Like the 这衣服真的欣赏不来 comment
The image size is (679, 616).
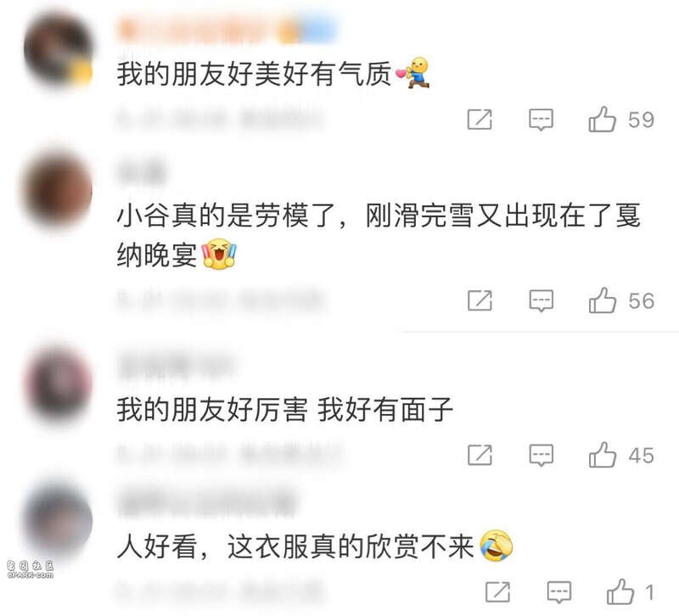pyautogui.click(x=620, y=591)
